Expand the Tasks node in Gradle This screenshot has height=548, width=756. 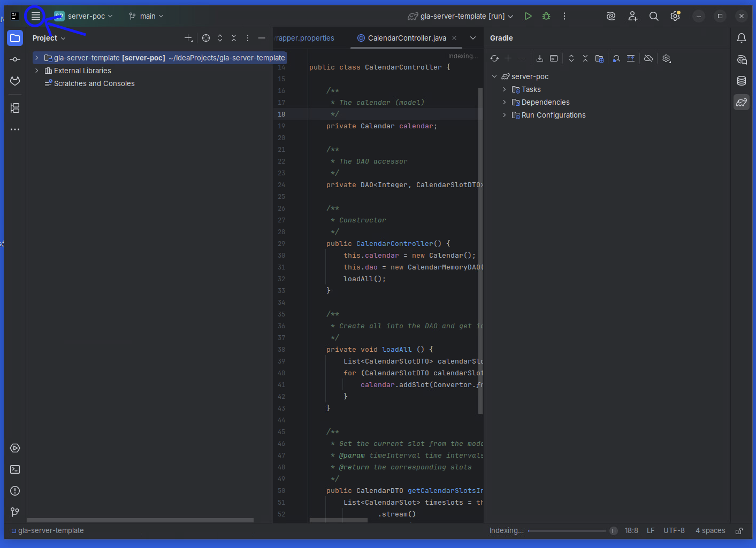pyautogui.click(x=504, y=89)
